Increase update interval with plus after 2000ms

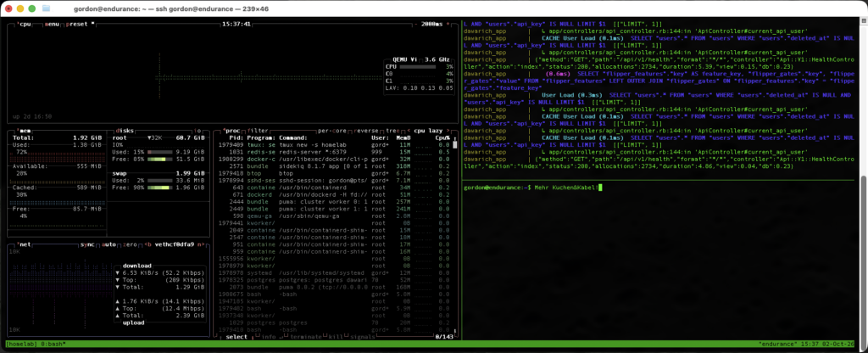[448, 25]
